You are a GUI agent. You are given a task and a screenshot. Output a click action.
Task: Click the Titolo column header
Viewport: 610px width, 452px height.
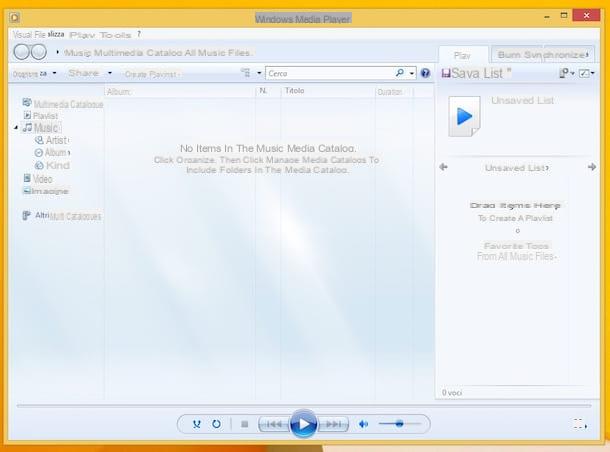294,91
